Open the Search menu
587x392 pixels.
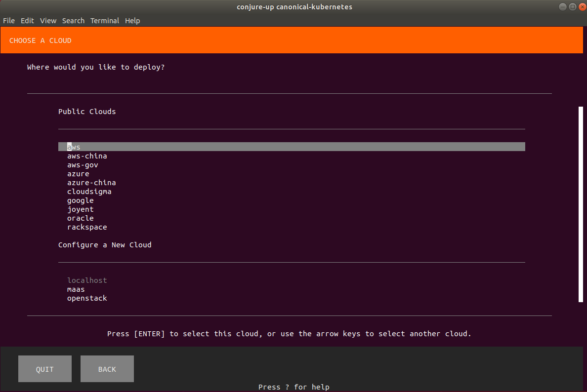coord(73,21)
